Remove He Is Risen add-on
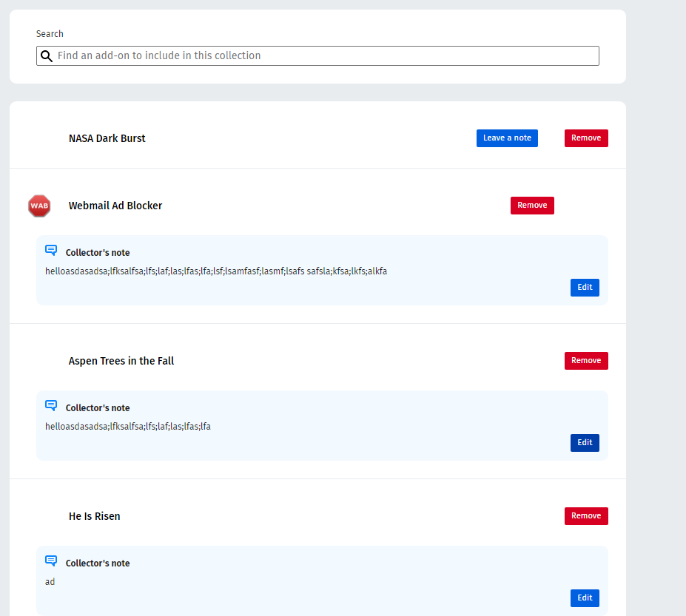 586,516
